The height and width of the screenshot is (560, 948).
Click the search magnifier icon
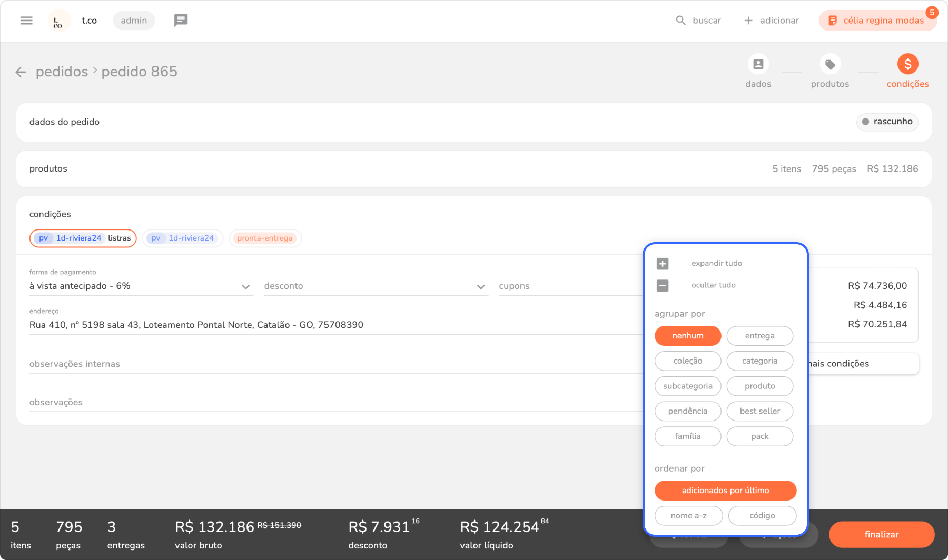[x=680, y=21]
